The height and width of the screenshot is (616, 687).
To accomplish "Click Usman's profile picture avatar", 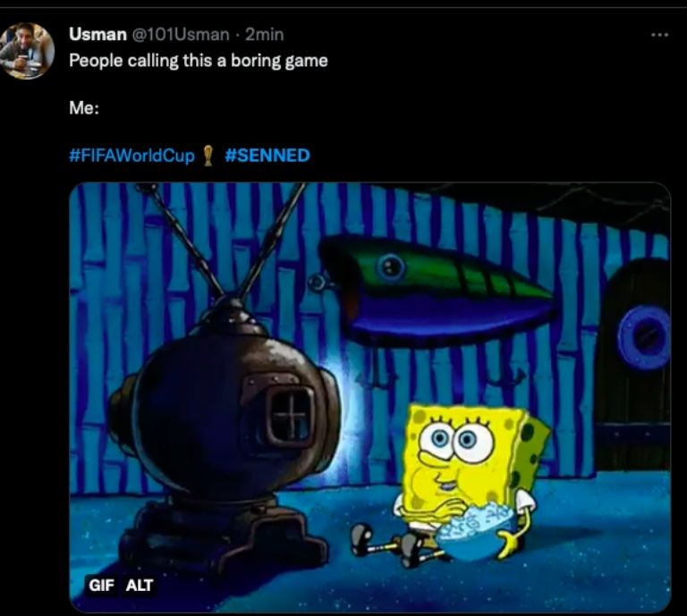I will pyautogui.click(x=27, y=51).
